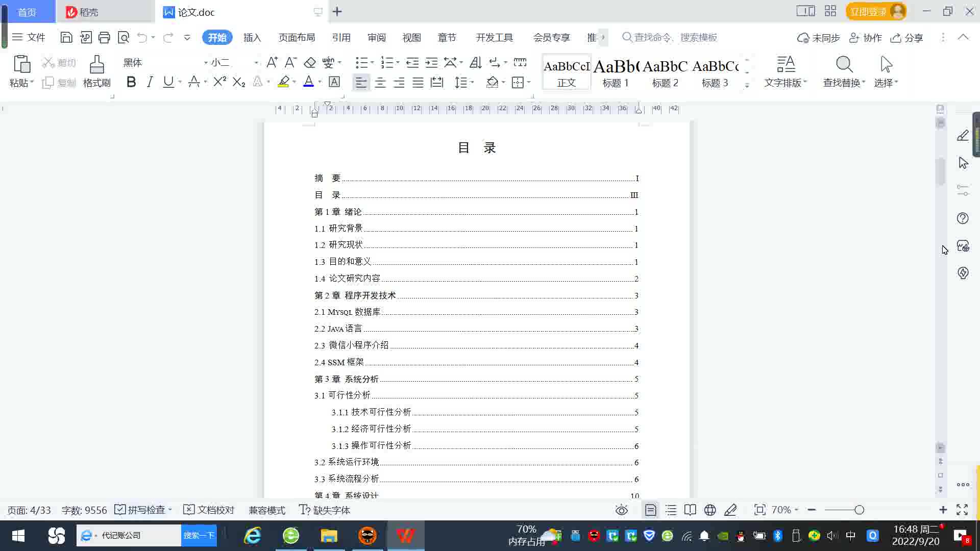The height and width of the screenshot is (551, 980).
Task: Toggle Underline formatting
Action: [x=168, y=82]
